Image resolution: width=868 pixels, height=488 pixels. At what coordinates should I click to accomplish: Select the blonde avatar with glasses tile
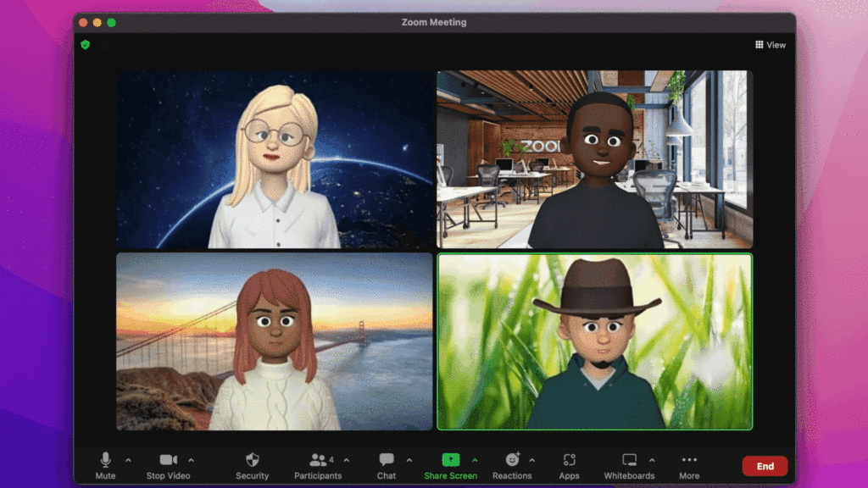275,159
